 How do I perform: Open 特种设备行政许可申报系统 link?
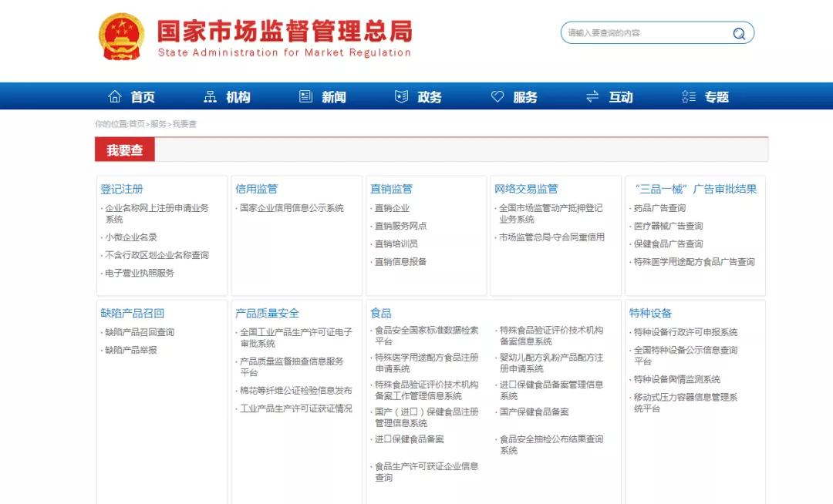686,332
